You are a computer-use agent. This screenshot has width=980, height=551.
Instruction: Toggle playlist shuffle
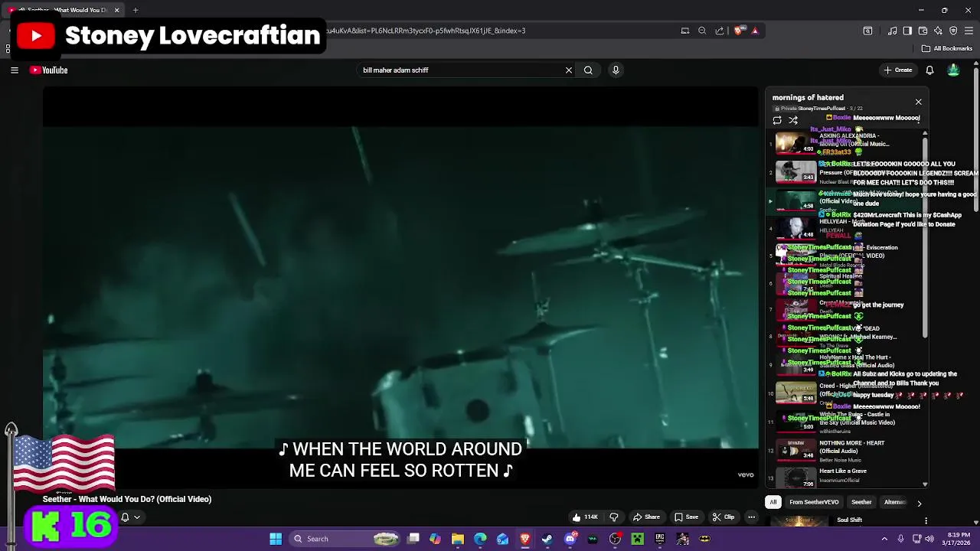pos(793,120)
